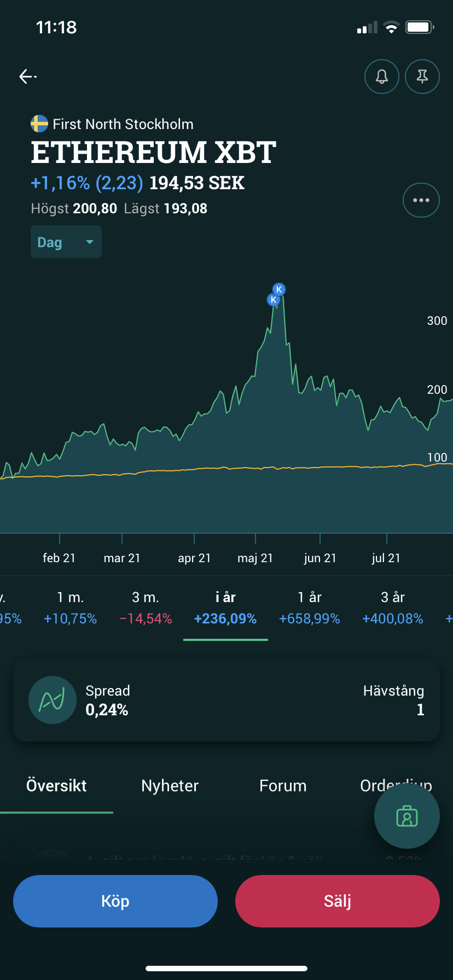Screen dimensions: 453x980
Task: Pin this instrument with pushpin icon
Action: tap(422, 77)
